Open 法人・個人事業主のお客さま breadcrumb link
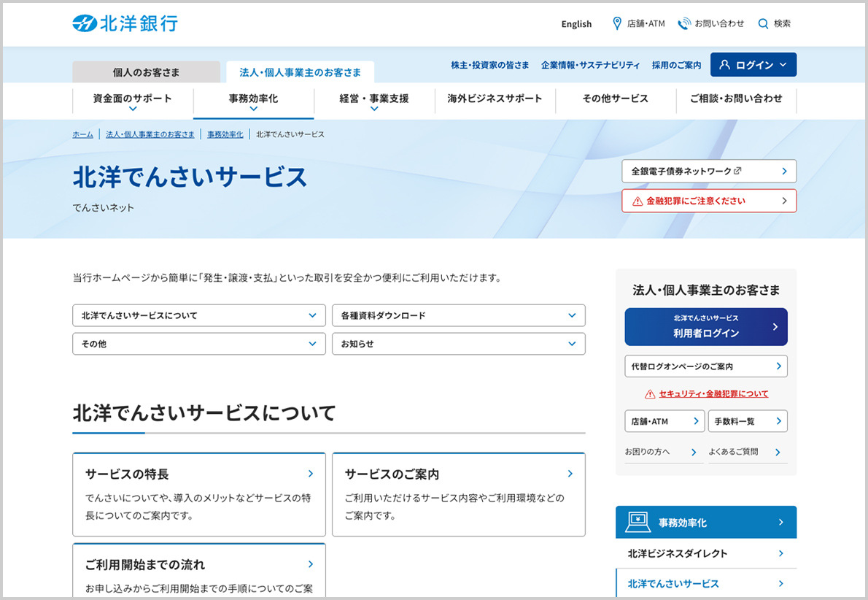This screenshot has height=600, width=868. click(x=150, y=134)
